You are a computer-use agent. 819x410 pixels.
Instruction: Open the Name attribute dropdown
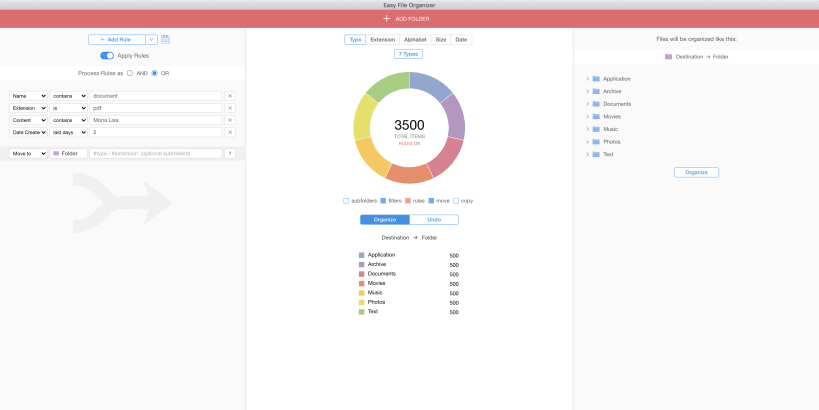point(28,96)
